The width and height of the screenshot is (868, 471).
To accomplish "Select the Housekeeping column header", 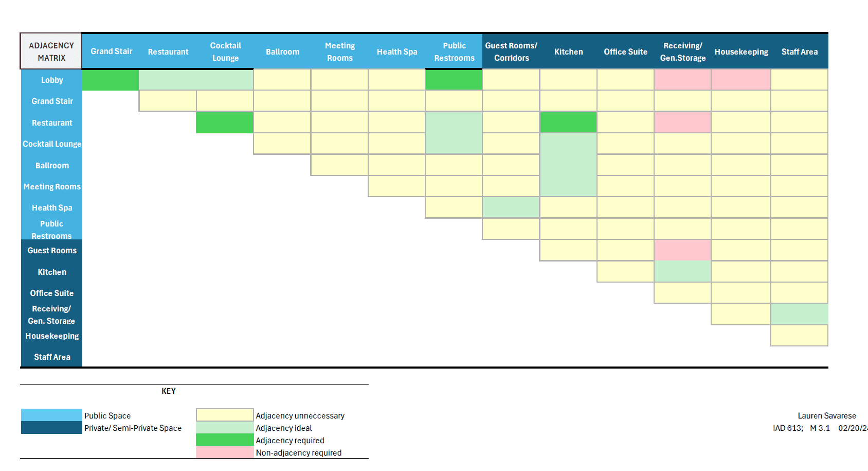I will (x=741, y=52).
